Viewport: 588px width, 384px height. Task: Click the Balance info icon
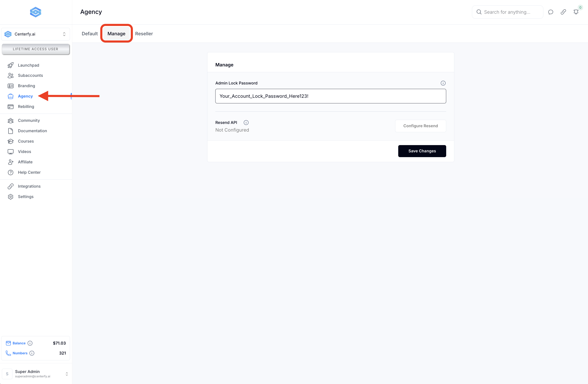(30, 343)
